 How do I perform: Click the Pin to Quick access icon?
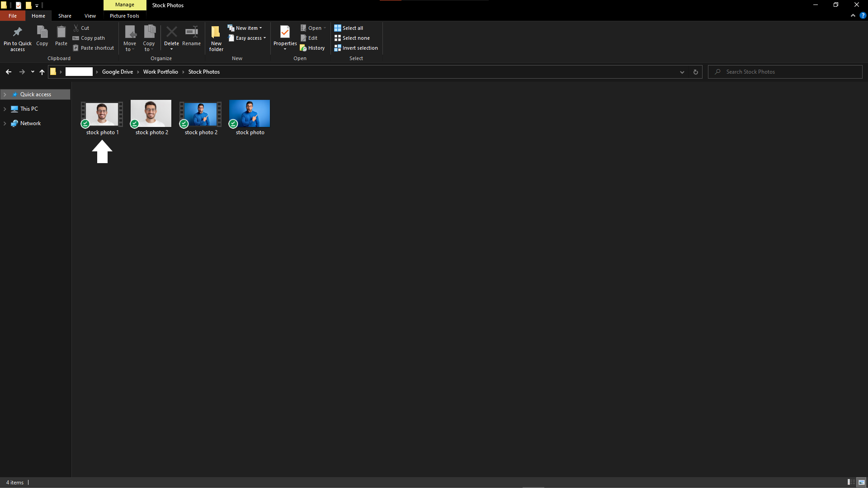[x=17, y=32]
